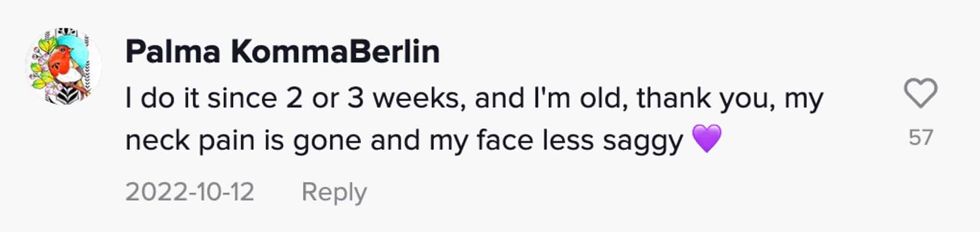This screenshot has height=232, width=980.
Task: Click the heart icon to like the comment
Action: 920,93
